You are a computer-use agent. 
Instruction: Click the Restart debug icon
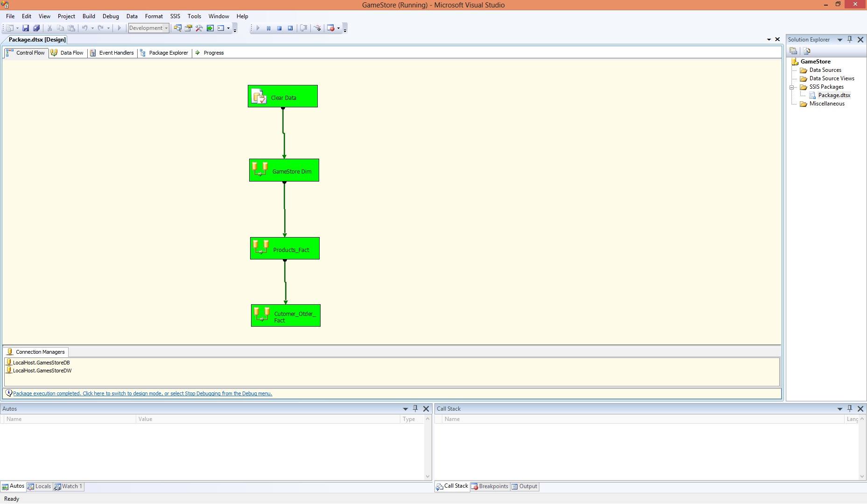click(290, 28)
